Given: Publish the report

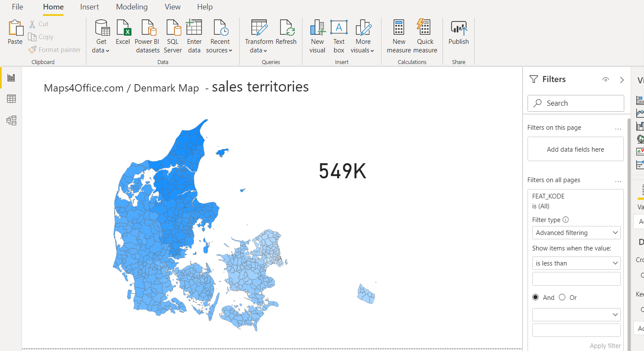Looking at the screenshot, I should [x=458, y=28].
